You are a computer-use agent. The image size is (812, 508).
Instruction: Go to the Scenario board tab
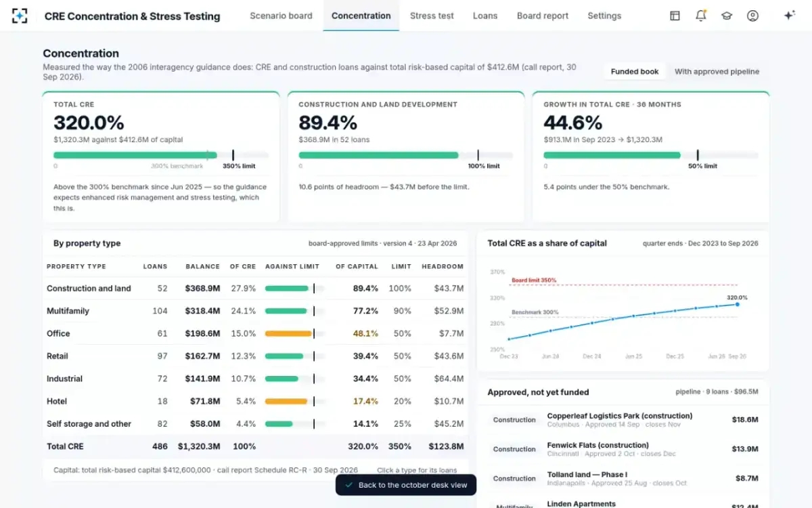click(281, 16)
